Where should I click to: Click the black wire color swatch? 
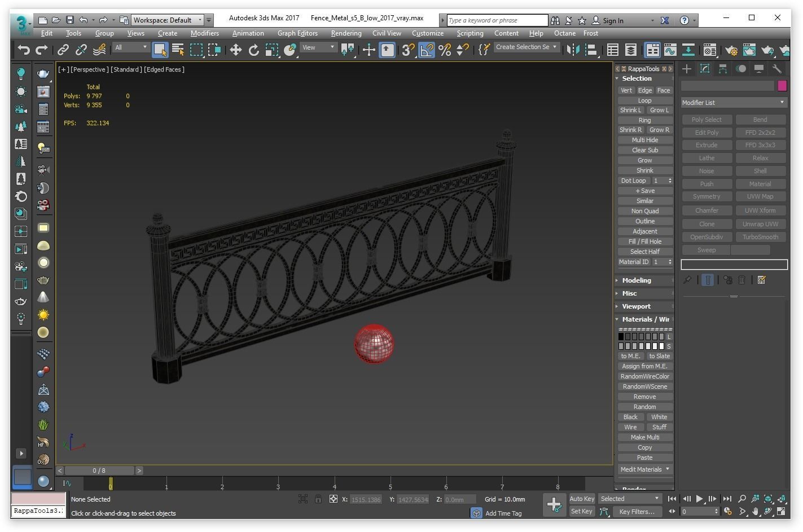(x=621, y=337)
